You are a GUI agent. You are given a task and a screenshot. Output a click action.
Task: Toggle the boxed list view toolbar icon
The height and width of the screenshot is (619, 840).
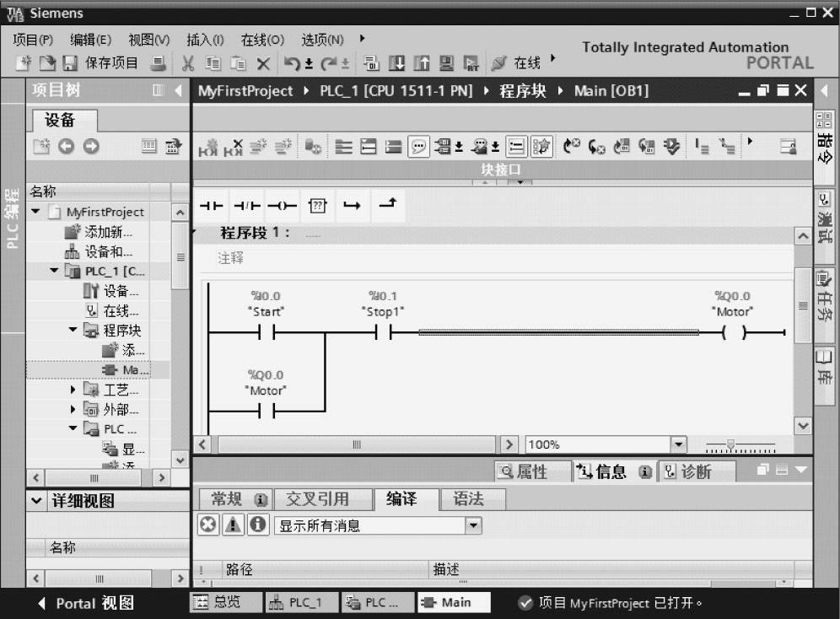516,146
